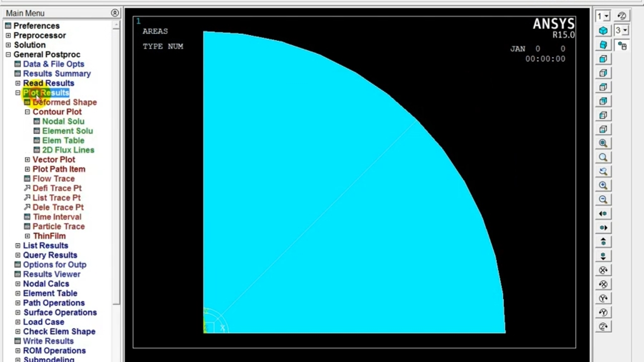
Task: Click the rotate about +Z axis icon
Action: (603, 326)
